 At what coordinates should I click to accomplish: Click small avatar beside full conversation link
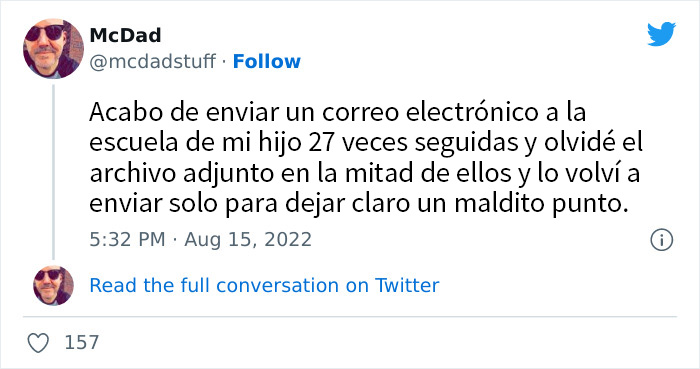point(53,286)
